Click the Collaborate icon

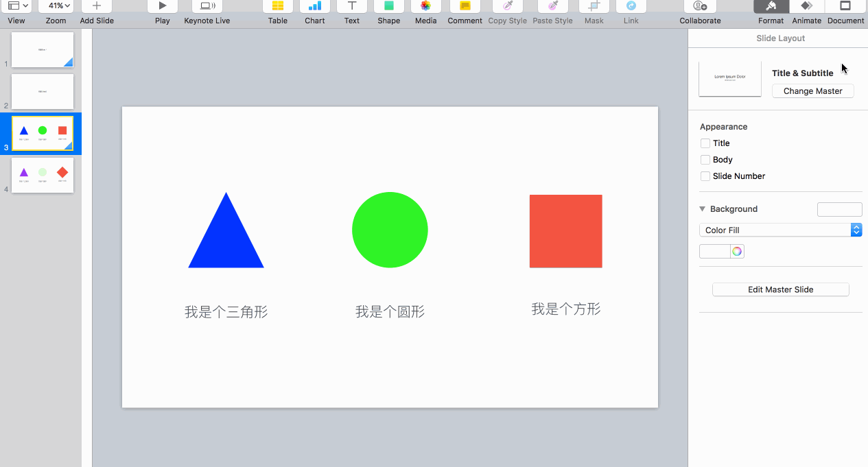point(700,6)
